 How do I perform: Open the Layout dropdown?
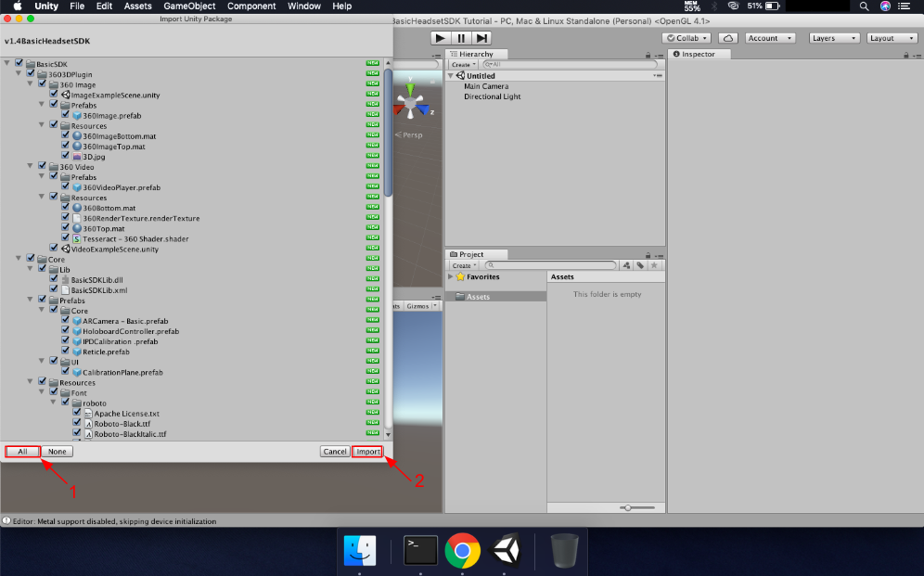[892, 38]
